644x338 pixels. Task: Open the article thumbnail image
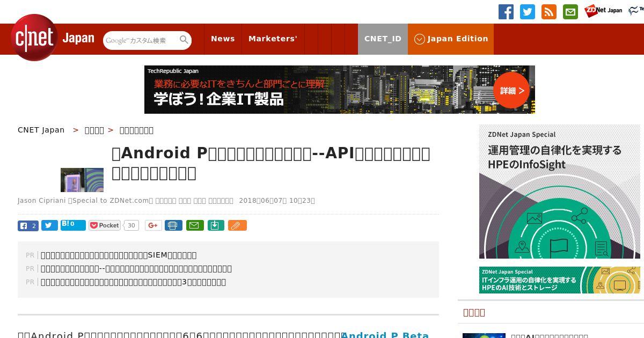[x=82, y=180]
